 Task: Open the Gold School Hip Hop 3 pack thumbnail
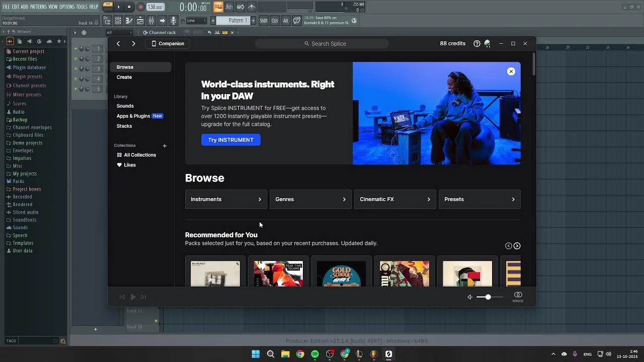click(x=342, y=274)
